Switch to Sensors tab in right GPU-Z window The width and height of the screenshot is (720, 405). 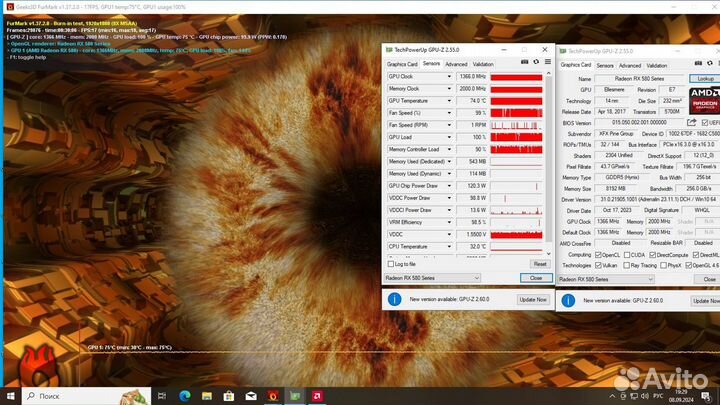[605, 66]
